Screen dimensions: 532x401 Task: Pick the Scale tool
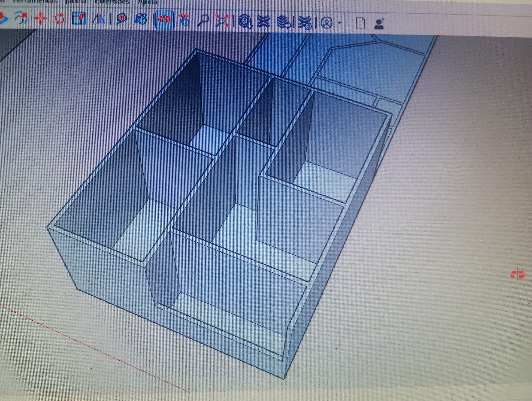point(79,19)
